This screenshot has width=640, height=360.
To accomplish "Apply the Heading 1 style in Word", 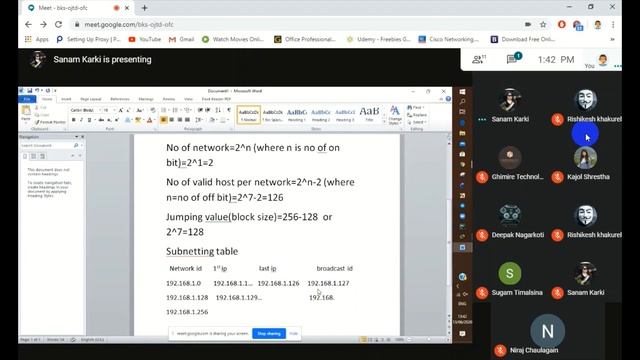I will click(x=297, y=115).
